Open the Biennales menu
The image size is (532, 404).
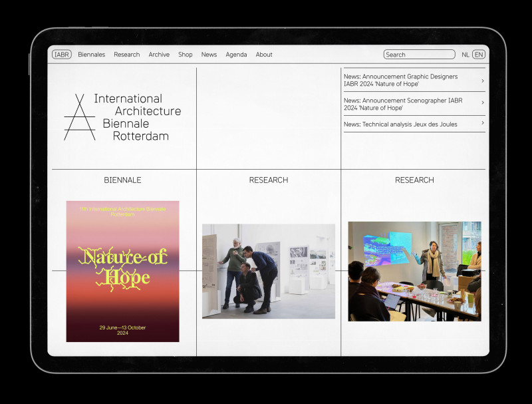91,55
